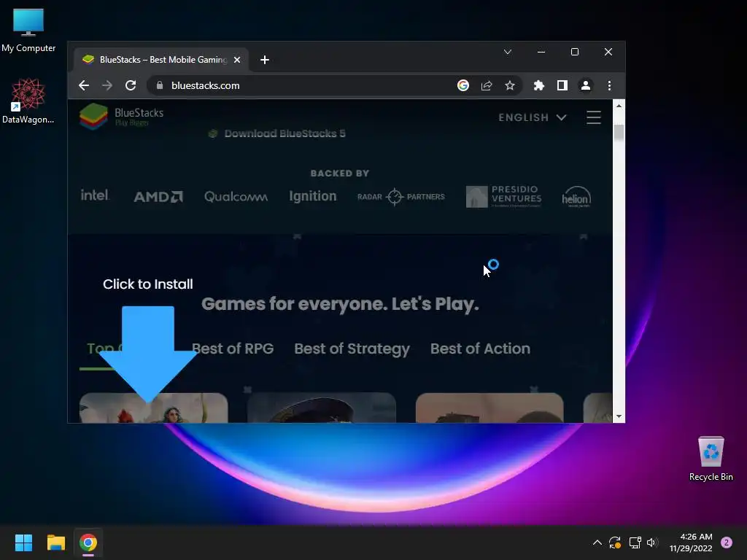Open the tab search chevron in Chrome
The width and height of the screenshot is (747, 560).
click(x=508, y=52)
